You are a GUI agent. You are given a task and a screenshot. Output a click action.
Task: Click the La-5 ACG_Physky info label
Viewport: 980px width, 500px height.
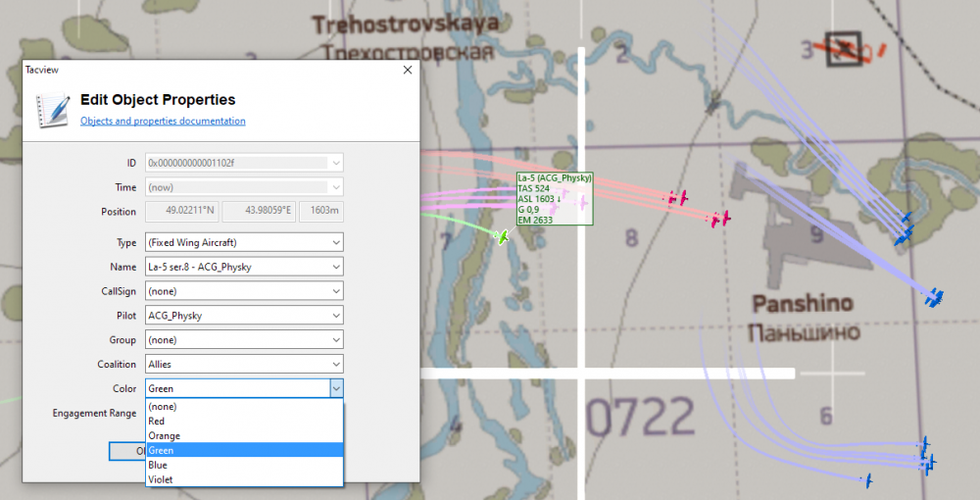(x=555, y=199)
